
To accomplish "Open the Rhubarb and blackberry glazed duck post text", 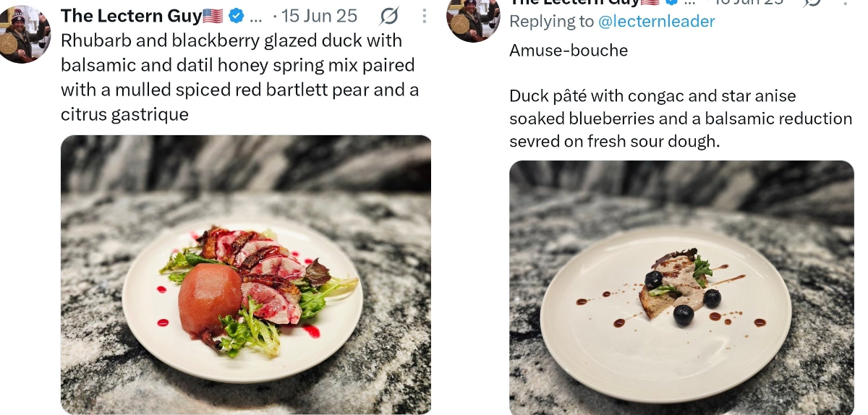I will click(x=241, y=77).
